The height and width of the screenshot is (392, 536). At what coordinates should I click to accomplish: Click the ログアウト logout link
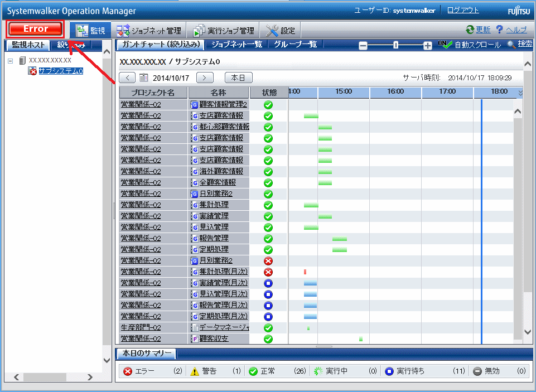463,10
